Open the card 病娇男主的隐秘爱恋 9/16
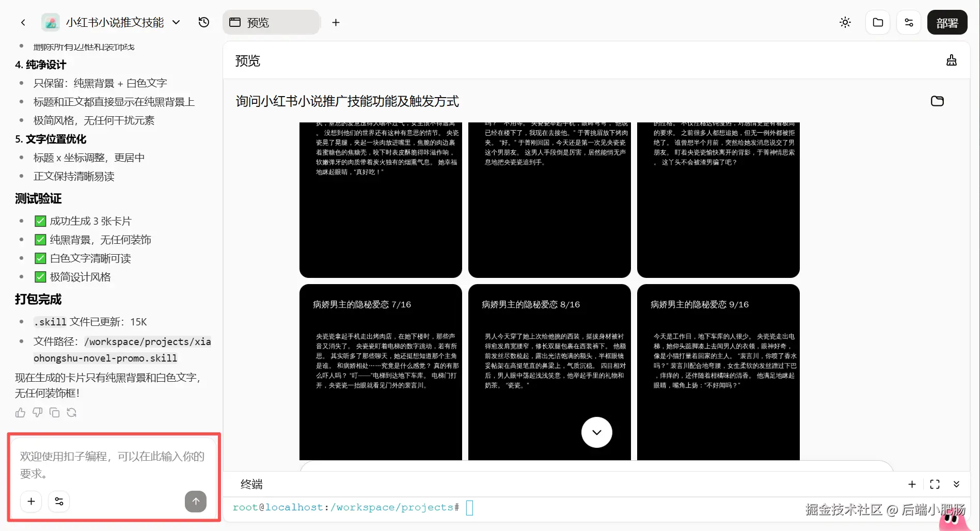 coord(718,372)
